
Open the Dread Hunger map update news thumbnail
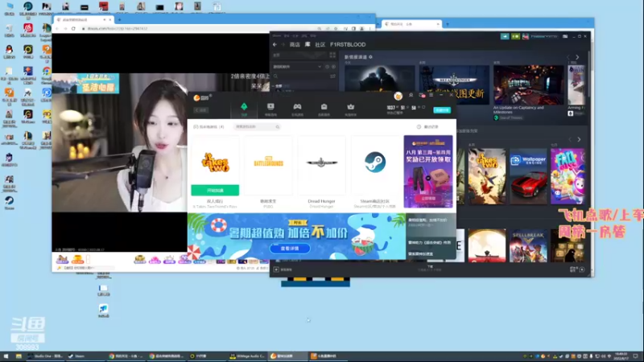pyautogui.click(x=454, y=84)
